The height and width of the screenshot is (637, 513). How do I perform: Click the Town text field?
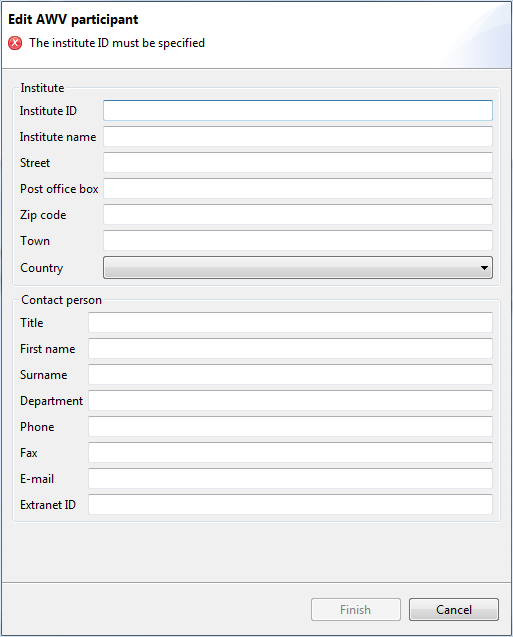coord(298,240)
